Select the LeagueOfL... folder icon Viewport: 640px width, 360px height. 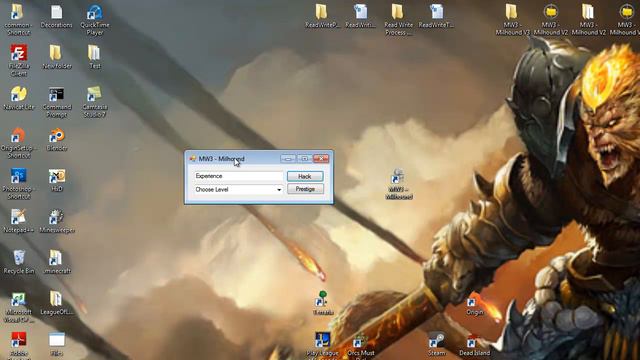[x=57, y=303]
